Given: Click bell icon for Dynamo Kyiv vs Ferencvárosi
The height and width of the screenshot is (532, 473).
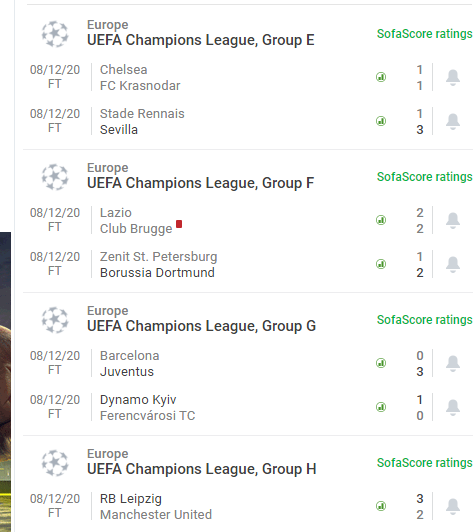Looking at the screenshot, I should 453,407.
